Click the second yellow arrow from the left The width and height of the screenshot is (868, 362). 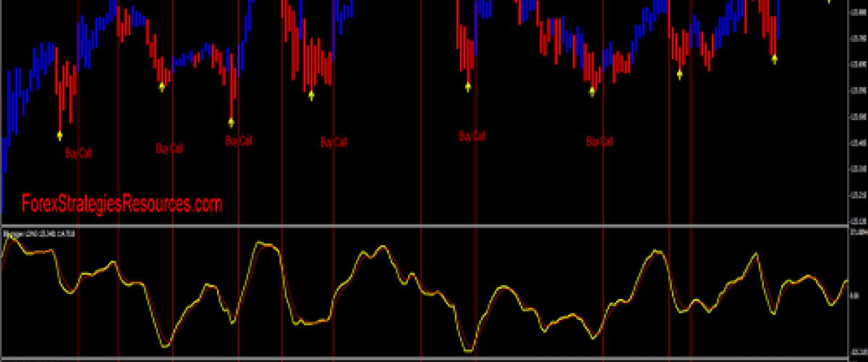pyautogui.click(x=162, y=87)
